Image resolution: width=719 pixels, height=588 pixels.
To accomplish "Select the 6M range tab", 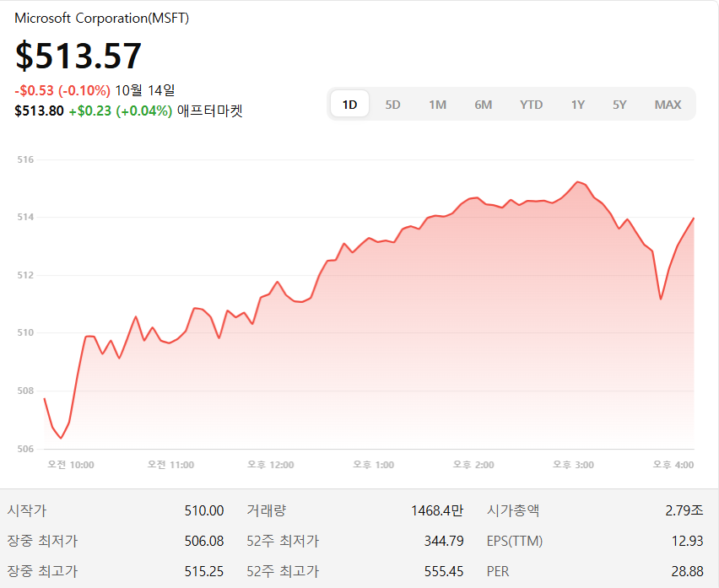I will pos(483,105).
